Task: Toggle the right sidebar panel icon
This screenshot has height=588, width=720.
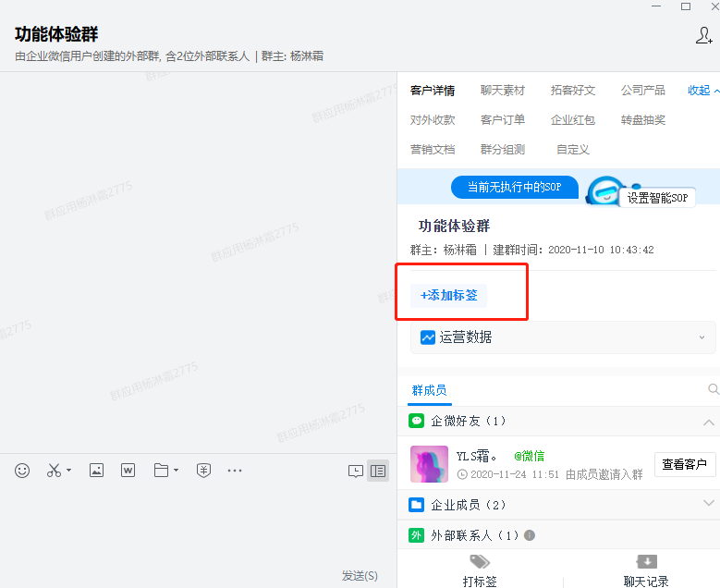Action: [x=377, y=471]
